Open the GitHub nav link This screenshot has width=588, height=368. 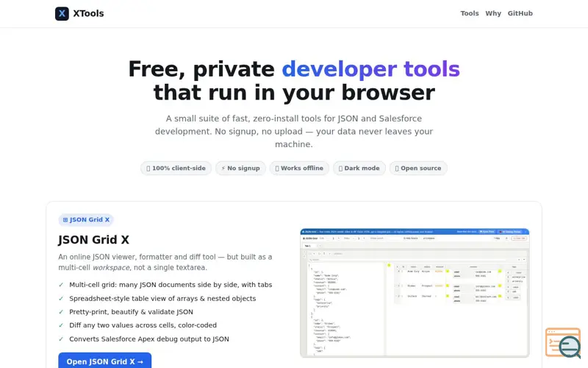pos(520,13)
